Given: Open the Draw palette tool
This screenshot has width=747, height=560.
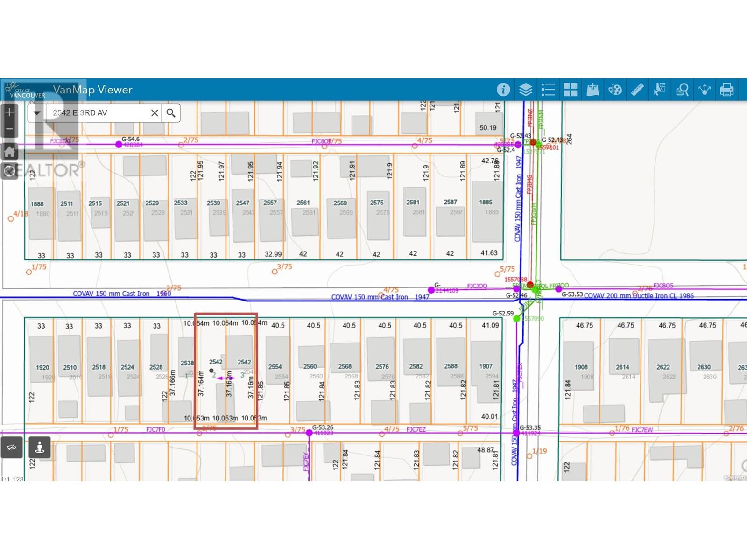Looking at the screenshot, I should [x=615, y=90].
